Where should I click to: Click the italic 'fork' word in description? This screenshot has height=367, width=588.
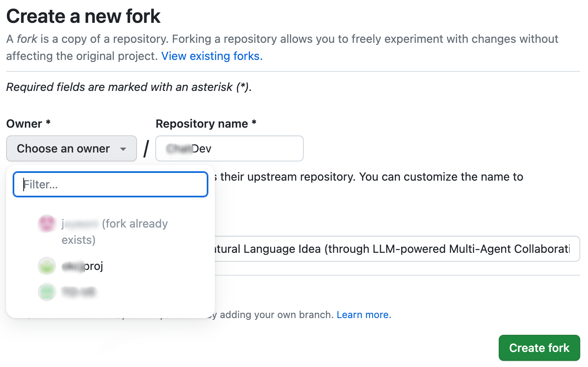click(27, 39)
